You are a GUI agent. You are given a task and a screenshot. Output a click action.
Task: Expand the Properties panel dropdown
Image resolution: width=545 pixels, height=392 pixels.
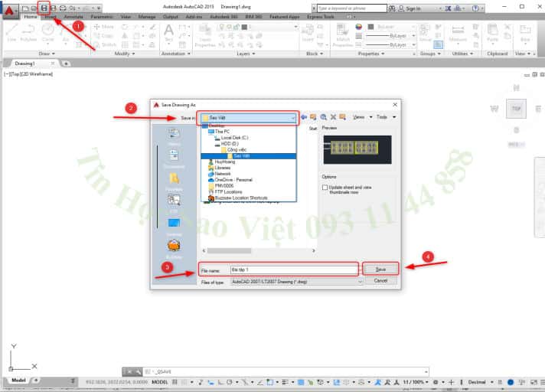point(371,54)
